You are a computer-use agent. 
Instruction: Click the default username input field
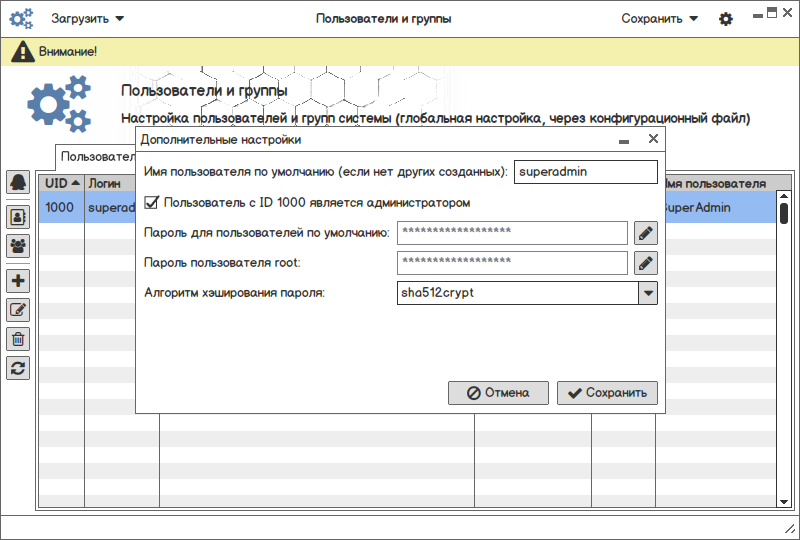coord(585,172)
